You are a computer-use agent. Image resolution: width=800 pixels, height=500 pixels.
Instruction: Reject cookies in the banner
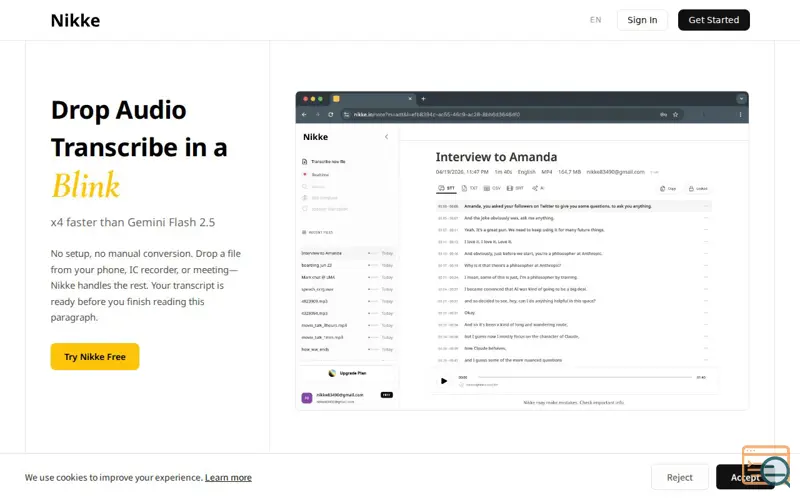click(x=680, y=477)
